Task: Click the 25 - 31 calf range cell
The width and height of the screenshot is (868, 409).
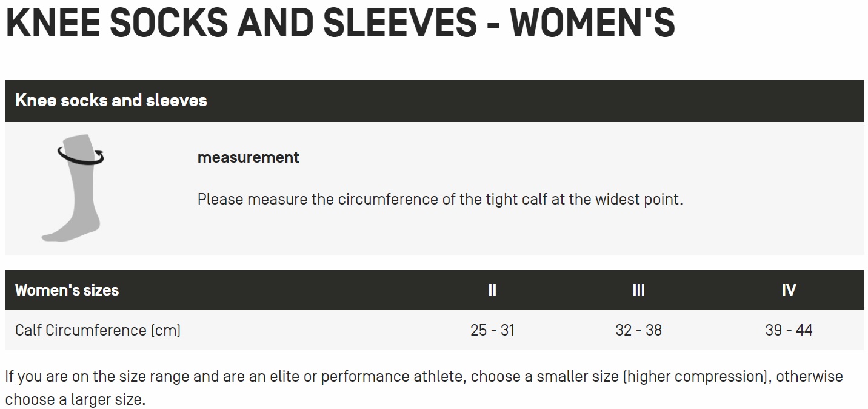Action: coord(492,330)
